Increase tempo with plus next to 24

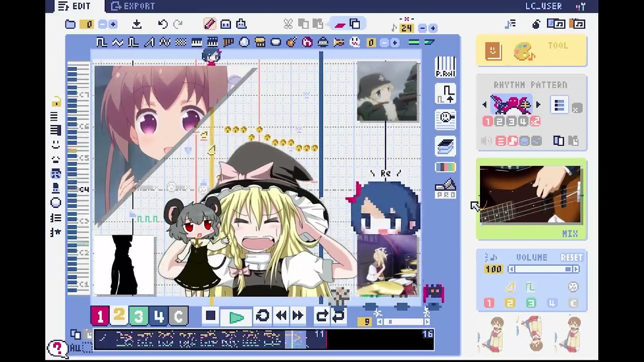433,28
